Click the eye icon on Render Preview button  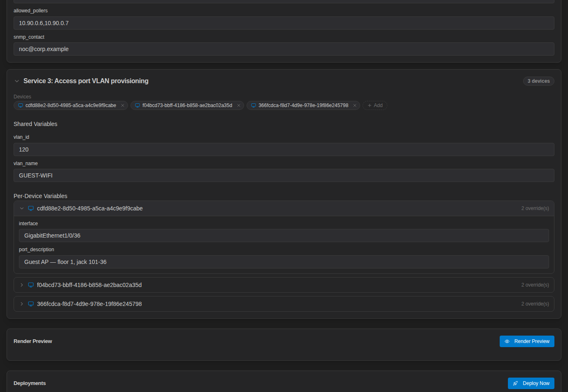(x=507, y=341)
